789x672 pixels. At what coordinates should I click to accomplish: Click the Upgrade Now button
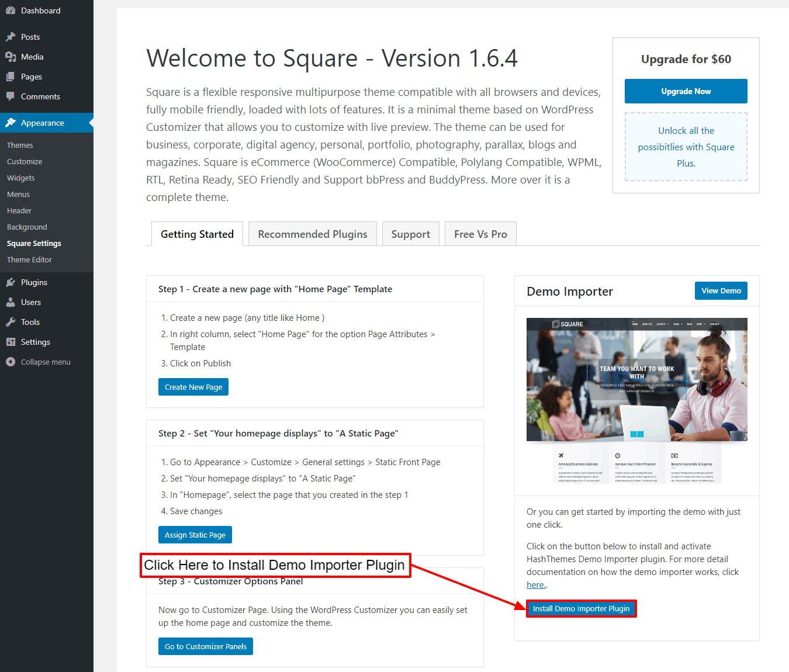(686, 91)
